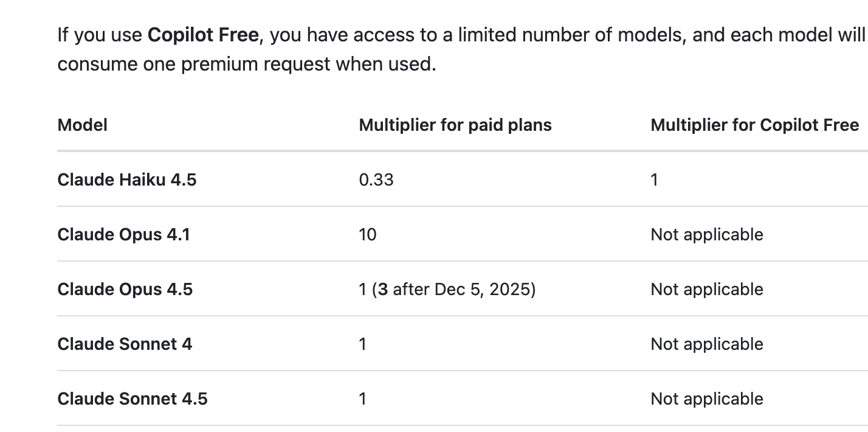Click '1 (3 after Dec 5, 2025)' cell
The height and width of the screenshot is (432, 868).
(447, 290)
